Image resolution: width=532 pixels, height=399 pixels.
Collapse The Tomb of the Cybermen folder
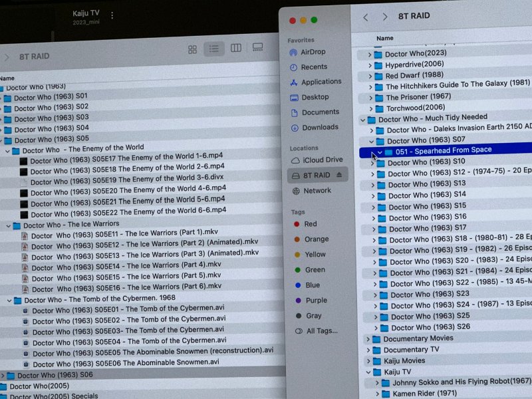(9, 301)
